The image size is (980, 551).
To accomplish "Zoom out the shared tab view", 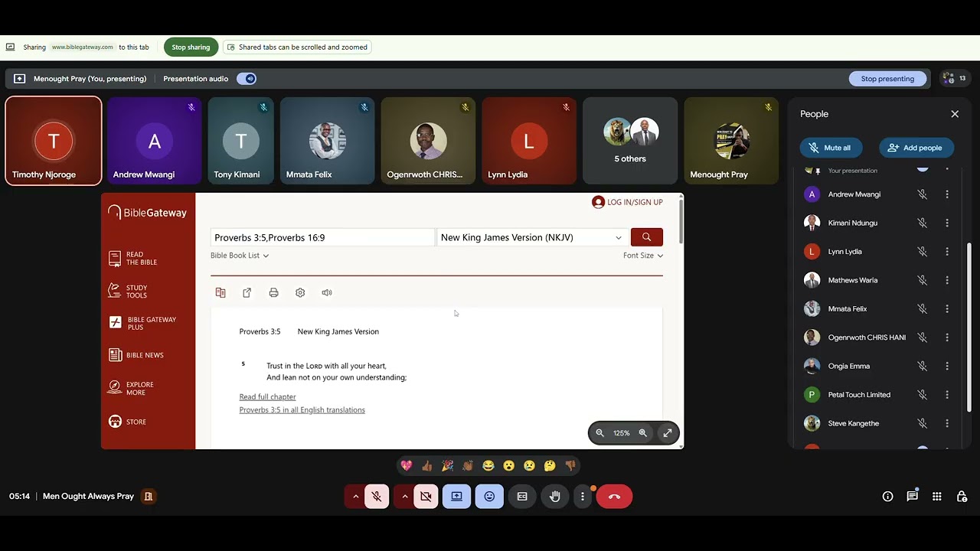I will 600,433.
